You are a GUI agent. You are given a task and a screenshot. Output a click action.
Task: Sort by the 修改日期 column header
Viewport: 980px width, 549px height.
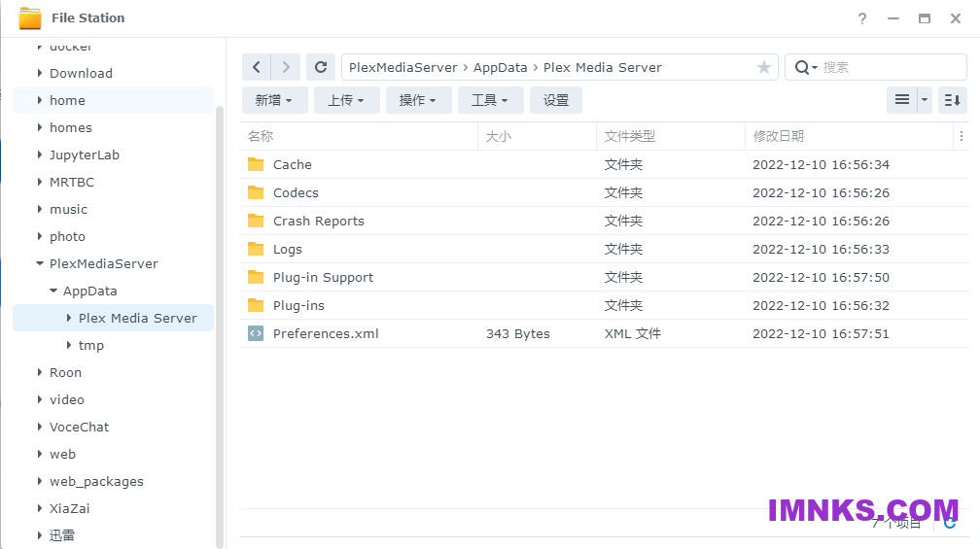[x=778, y=136]
